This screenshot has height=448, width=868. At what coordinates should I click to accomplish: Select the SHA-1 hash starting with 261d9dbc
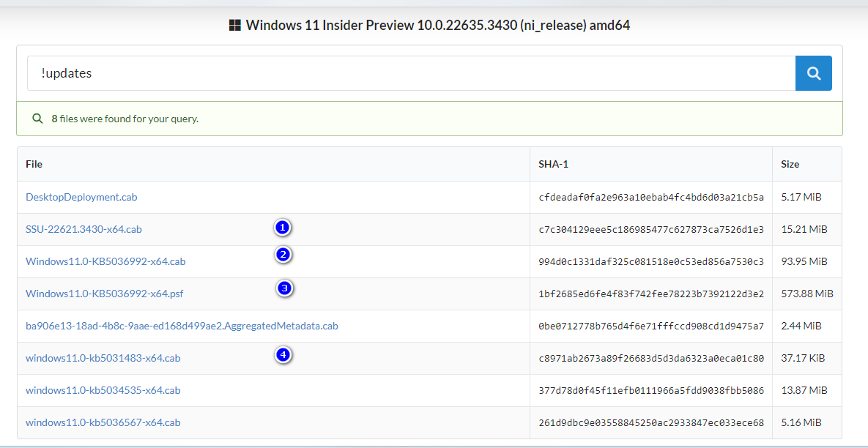pyautogui.click(x=651, y=422)
